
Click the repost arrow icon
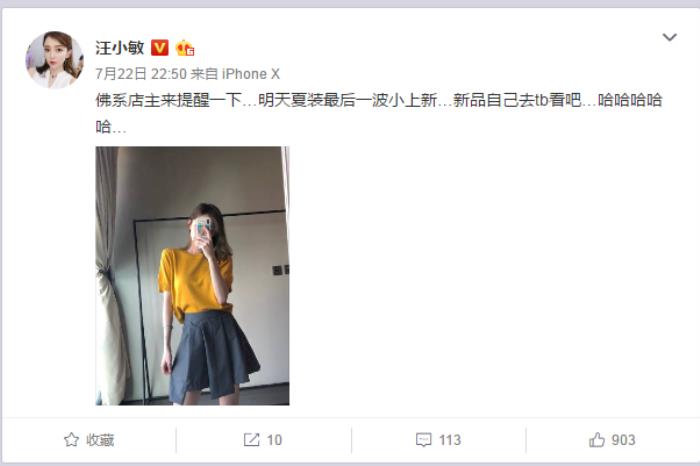pyautogui.click(x=251, y=440)
